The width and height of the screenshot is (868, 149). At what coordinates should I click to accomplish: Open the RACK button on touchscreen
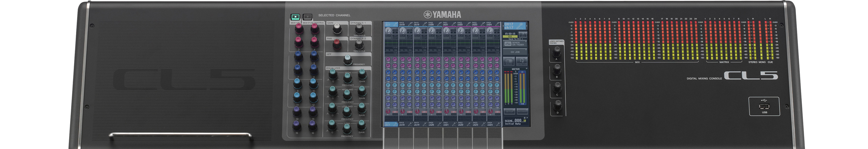click(509, 62)
